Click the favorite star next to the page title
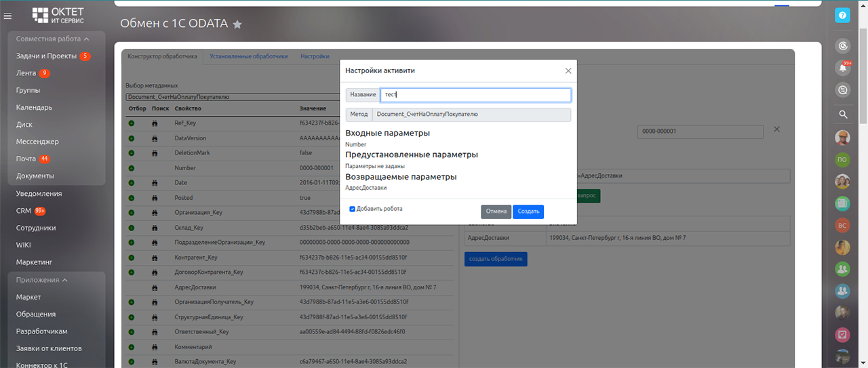The image size is (868, 368). click(x=237, y=24)
